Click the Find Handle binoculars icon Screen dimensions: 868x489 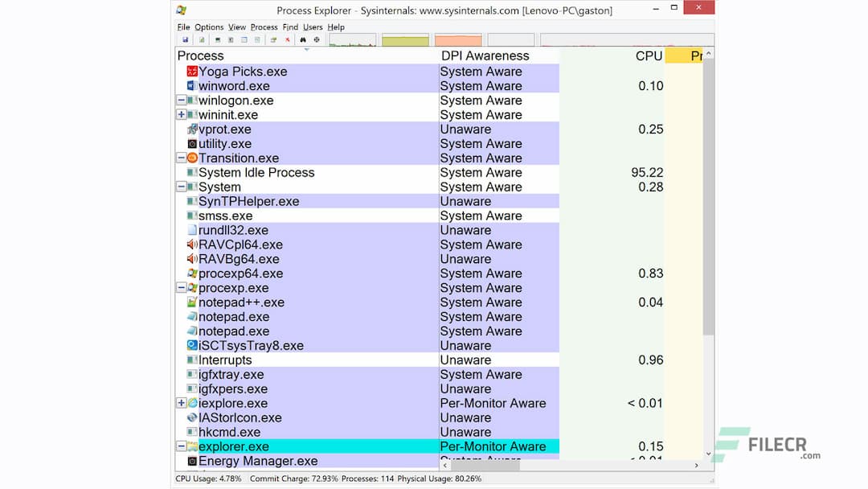pos(302,40)
